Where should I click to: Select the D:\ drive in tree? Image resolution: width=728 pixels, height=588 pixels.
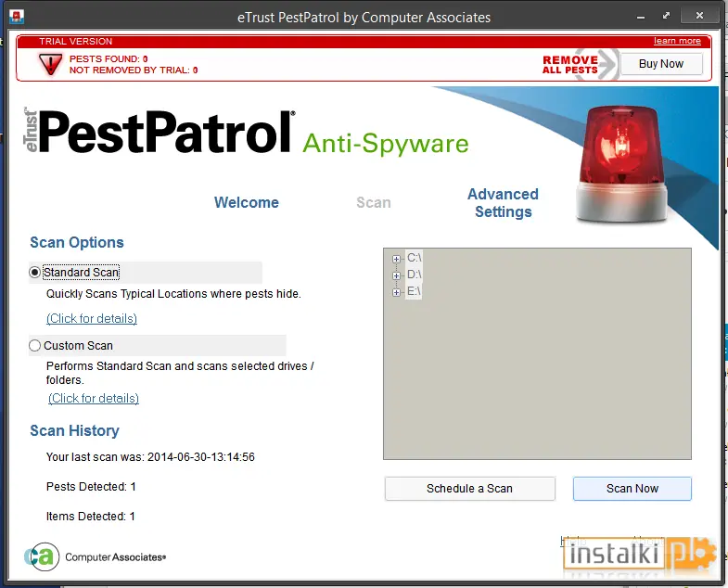pos(415,275)
